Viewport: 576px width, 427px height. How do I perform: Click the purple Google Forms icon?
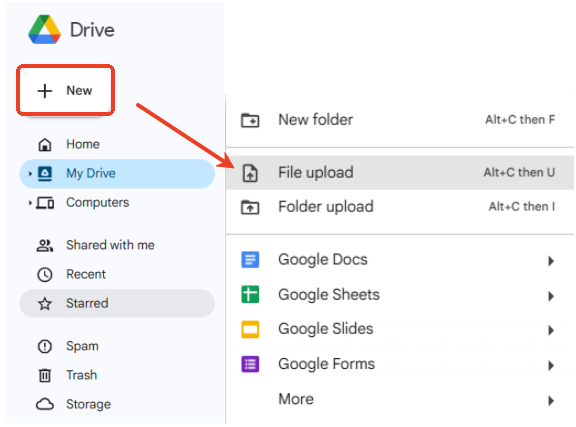[x=250, y=364]
